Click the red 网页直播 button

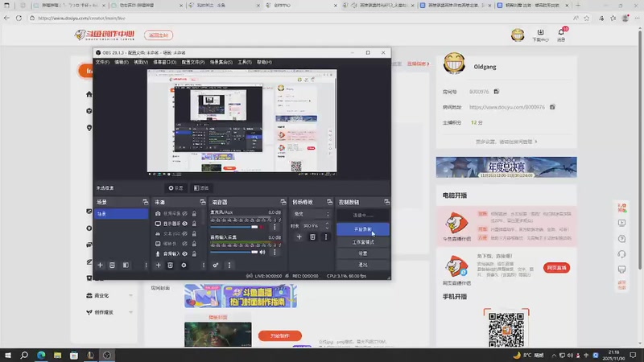pyautogui.click(x=556, y=268)
